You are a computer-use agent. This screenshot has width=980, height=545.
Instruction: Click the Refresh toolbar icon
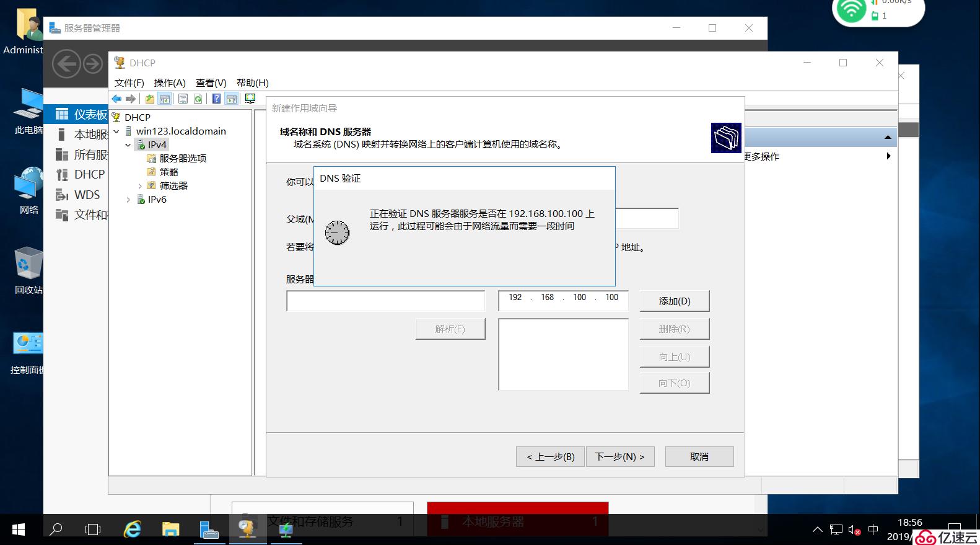[198, 99]
